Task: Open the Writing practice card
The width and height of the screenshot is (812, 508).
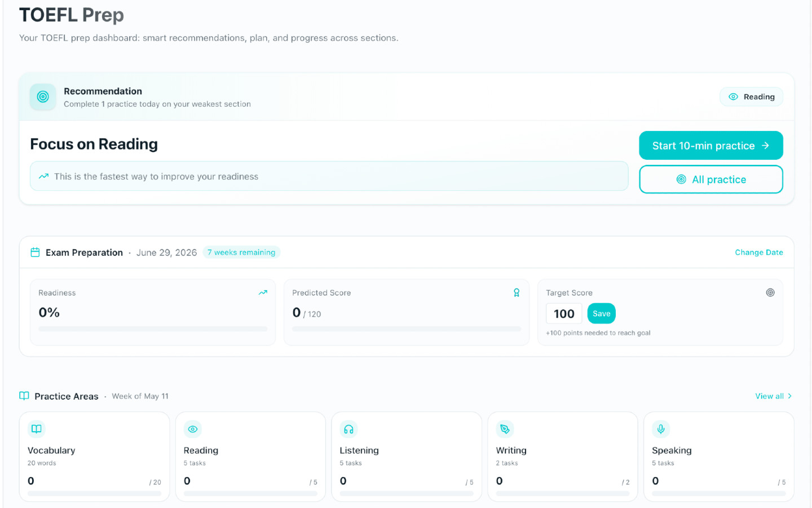Action: [x=563, y=457]
